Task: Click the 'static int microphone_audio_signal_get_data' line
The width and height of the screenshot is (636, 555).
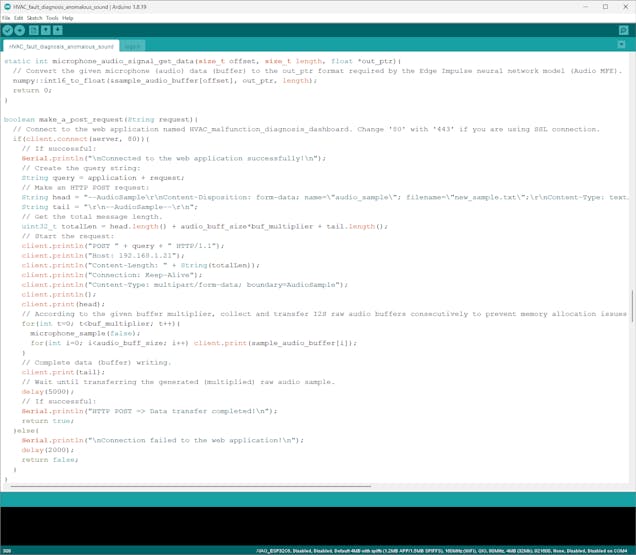Action: 202,61
